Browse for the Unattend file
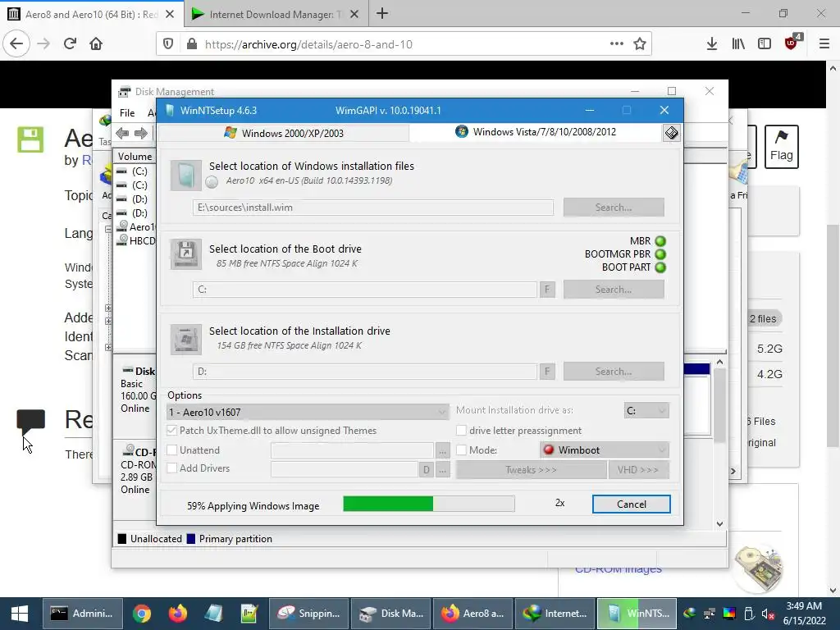This screenshot has height=630, width=840. [442, 450]
